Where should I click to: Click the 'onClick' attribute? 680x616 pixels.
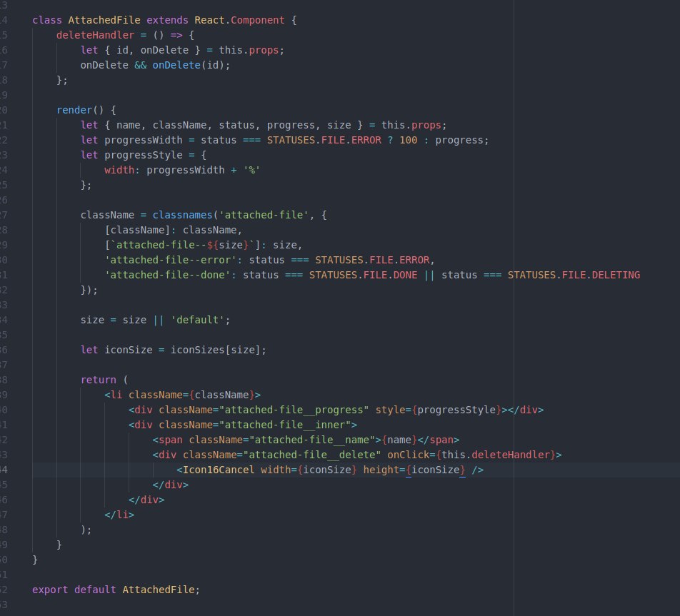(x=408, y=455)
